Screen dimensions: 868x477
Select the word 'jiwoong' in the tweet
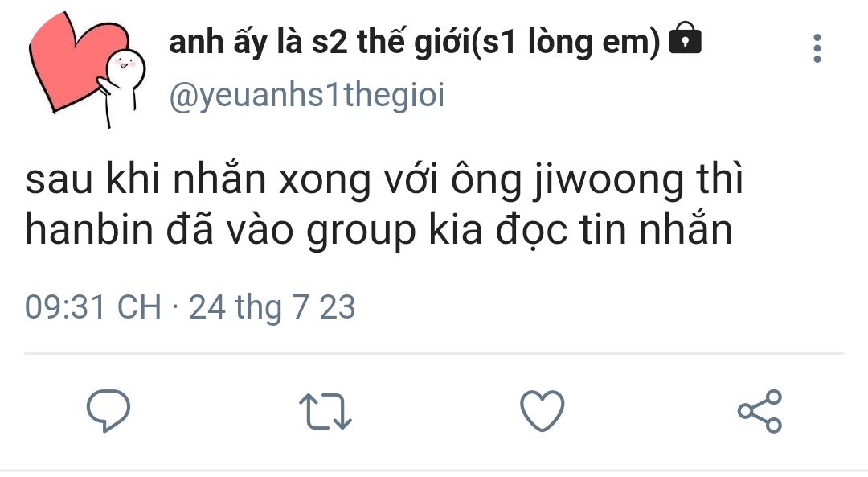[x=608, y=181]
